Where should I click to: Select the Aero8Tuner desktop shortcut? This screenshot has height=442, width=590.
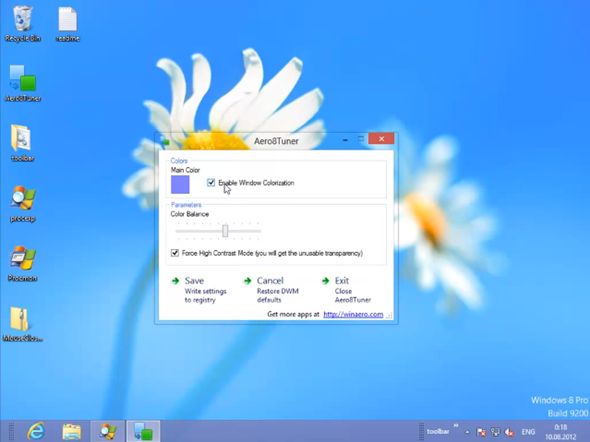tap(23, 83)
